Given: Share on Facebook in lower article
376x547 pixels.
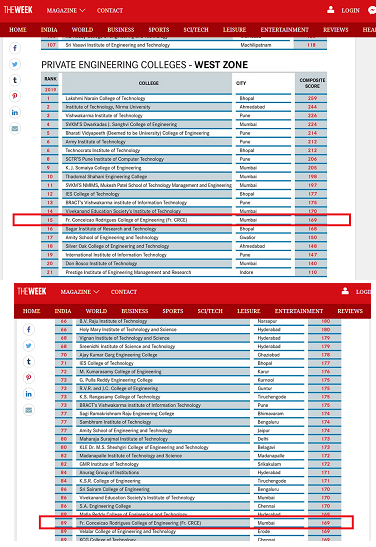Looking at the screenshot, I should coord(29,329).
